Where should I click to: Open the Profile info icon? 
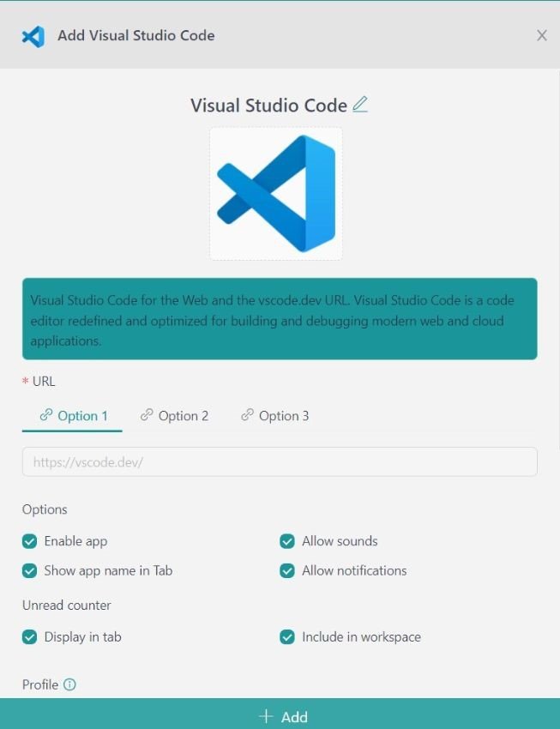69,684
